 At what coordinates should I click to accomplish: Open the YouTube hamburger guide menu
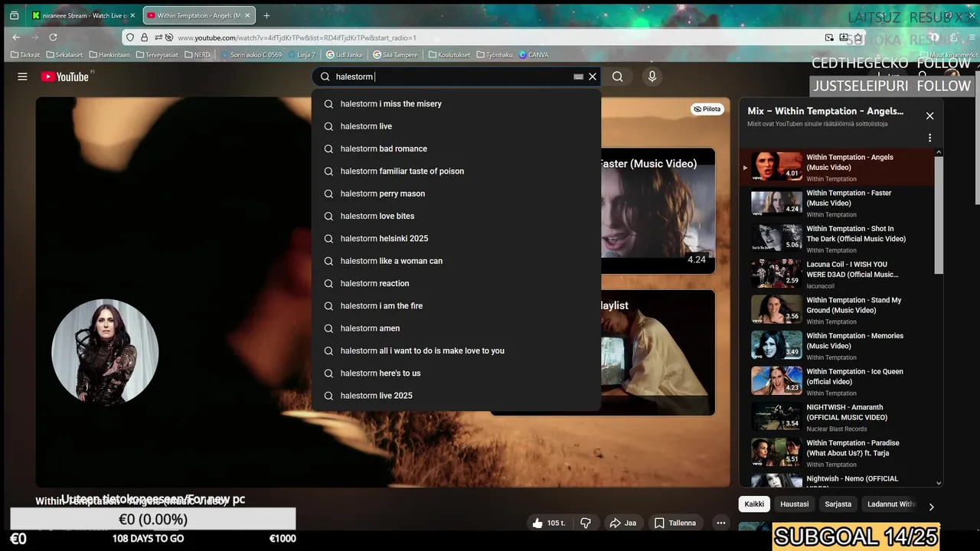click(22, 77)
